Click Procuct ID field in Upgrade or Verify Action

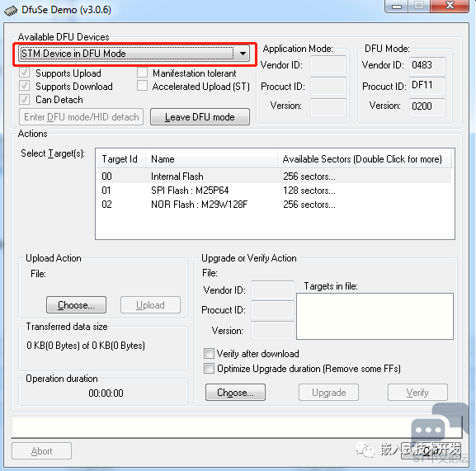[272, 310]
